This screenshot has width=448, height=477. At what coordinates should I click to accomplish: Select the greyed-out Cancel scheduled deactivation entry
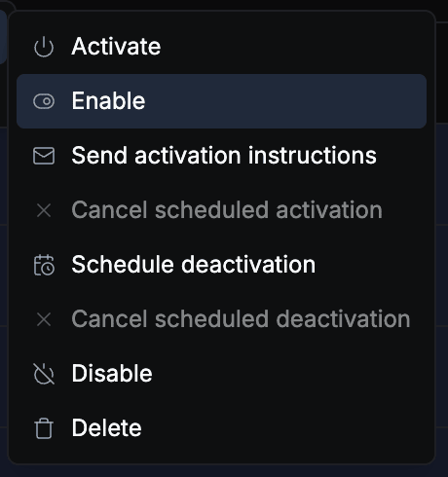(221, 319)
